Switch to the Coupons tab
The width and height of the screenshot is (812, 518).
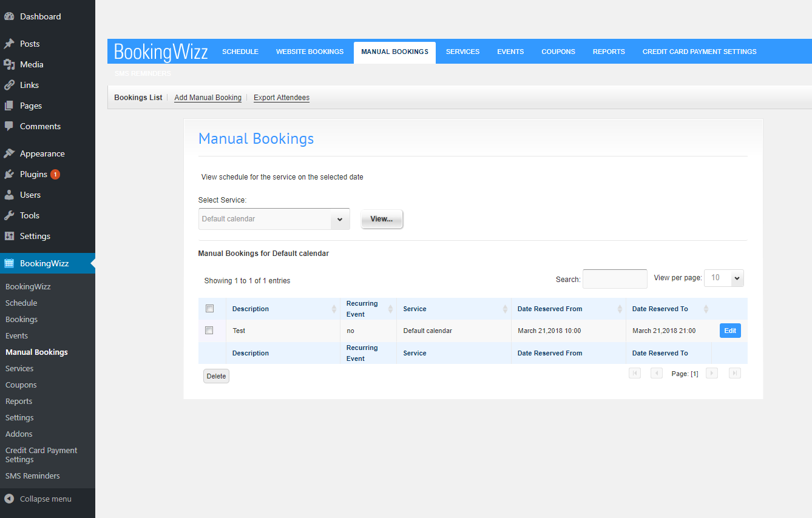coord(558,52)
